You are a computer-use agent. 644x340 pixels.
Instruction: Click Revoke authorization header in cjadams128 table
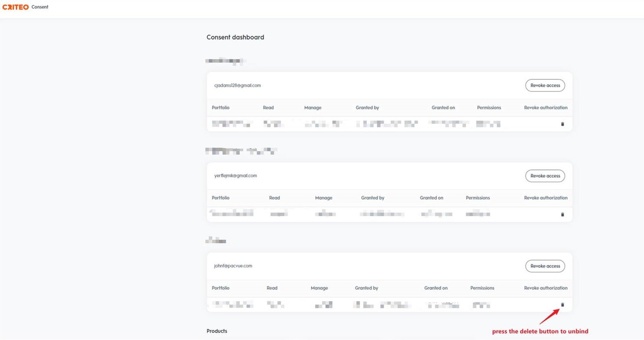point(545,108)
